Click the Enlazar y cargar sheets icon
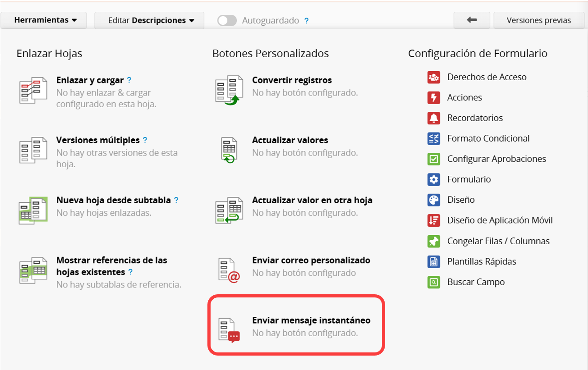Image resolution: width=588 pixels, height=370 pixels. coord(33,90)
